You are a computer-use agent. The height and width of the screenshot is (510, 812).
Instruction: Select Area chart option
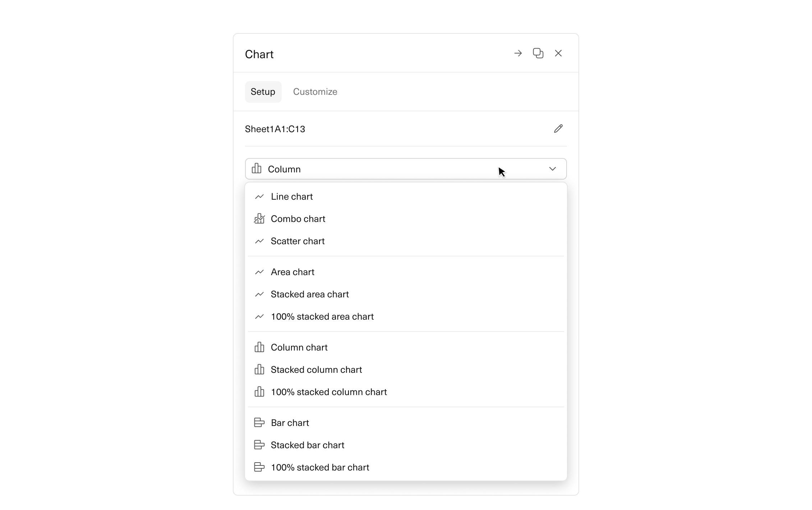(292, 272)
